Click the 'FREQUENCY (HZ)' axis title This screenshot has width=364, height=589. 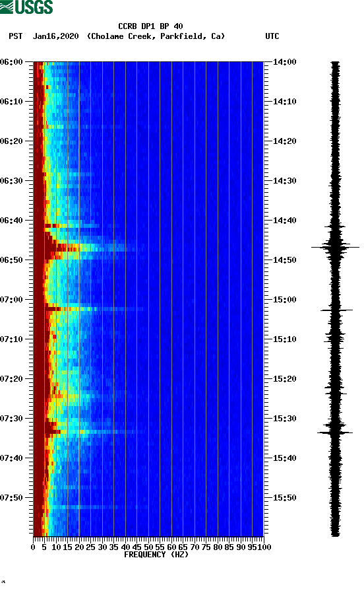pyautogui.click(x=156, y=555)
